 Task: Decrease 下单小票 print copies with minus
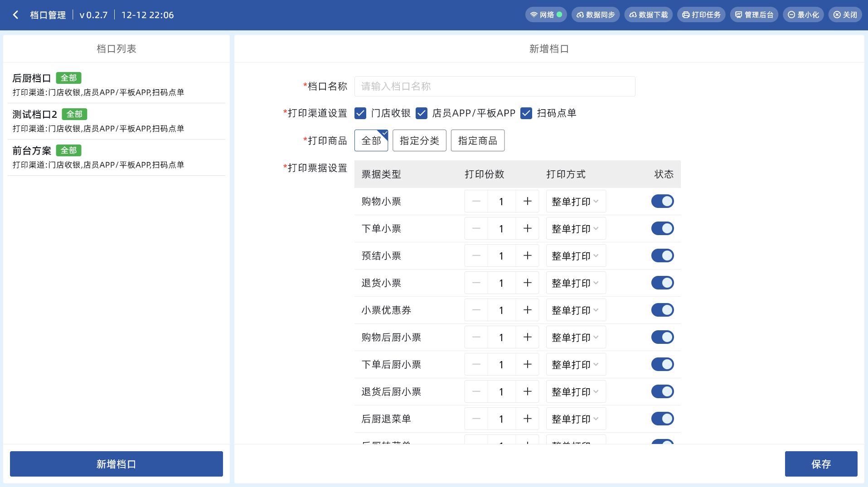pos(476,229)
